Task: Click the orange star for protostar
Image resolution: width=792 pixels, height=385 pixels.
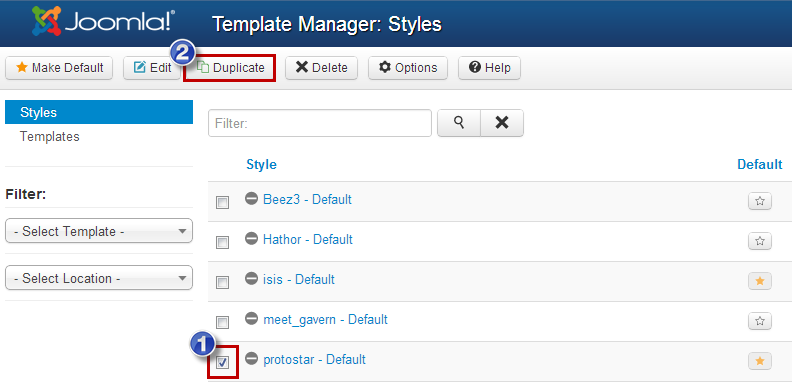Action: tap(760, 361)
